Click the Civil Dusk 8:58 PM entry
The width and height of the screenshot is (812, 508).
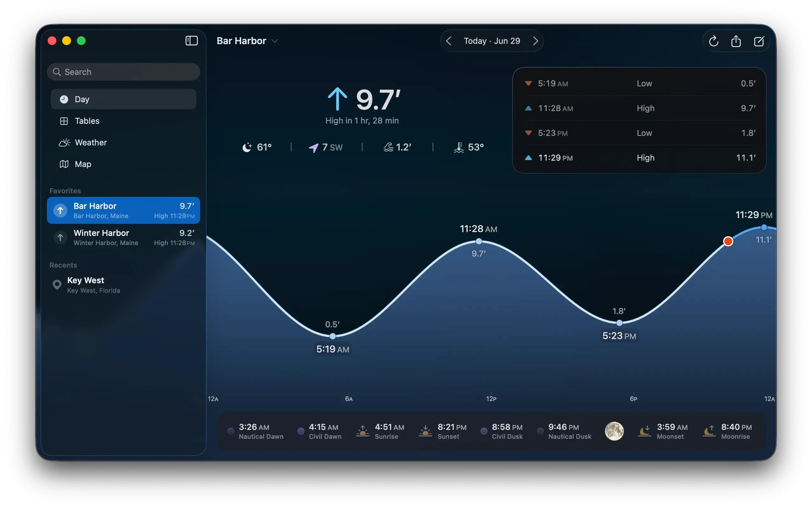tap(501, 431)
